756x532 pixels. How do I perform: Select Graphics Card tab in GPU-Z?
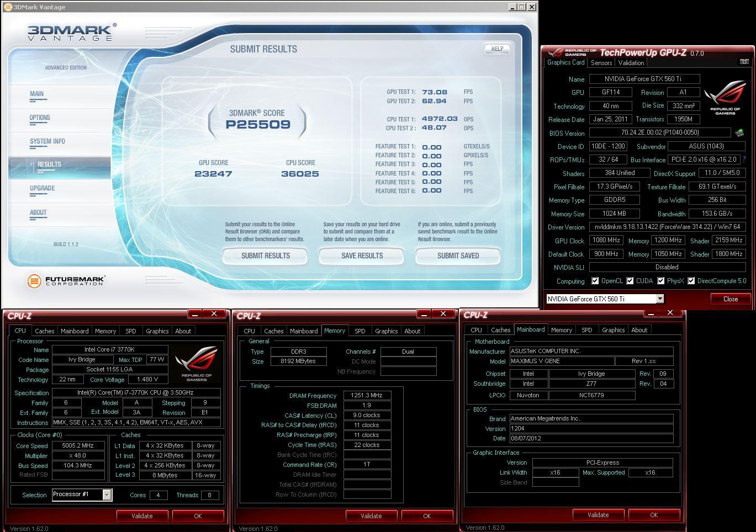click(x=565, y=62)
